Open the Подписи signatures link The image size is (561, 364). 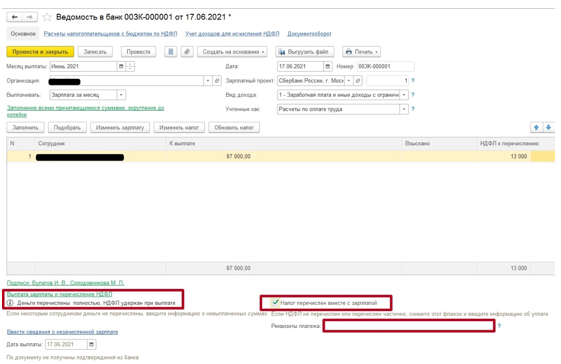pos(65,283)
